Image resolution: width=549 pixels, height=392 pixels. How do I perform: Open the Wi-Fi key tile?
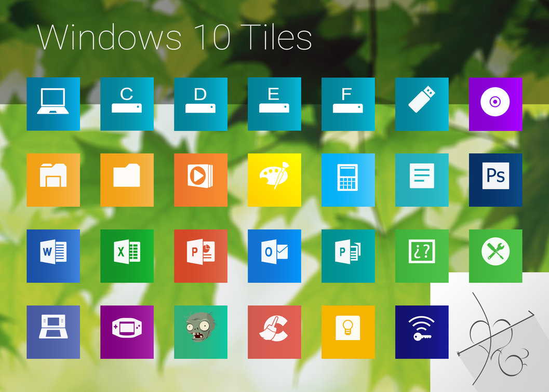click(x=421, y=332)
